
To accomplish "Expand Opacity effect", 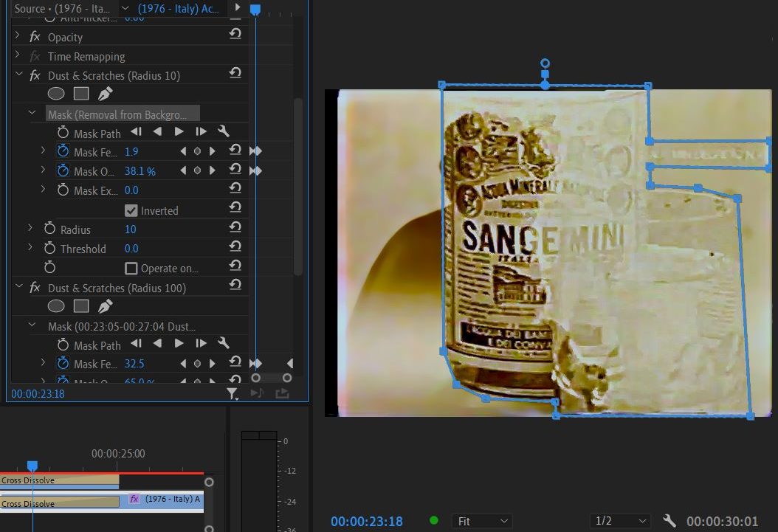I will 18,35.
